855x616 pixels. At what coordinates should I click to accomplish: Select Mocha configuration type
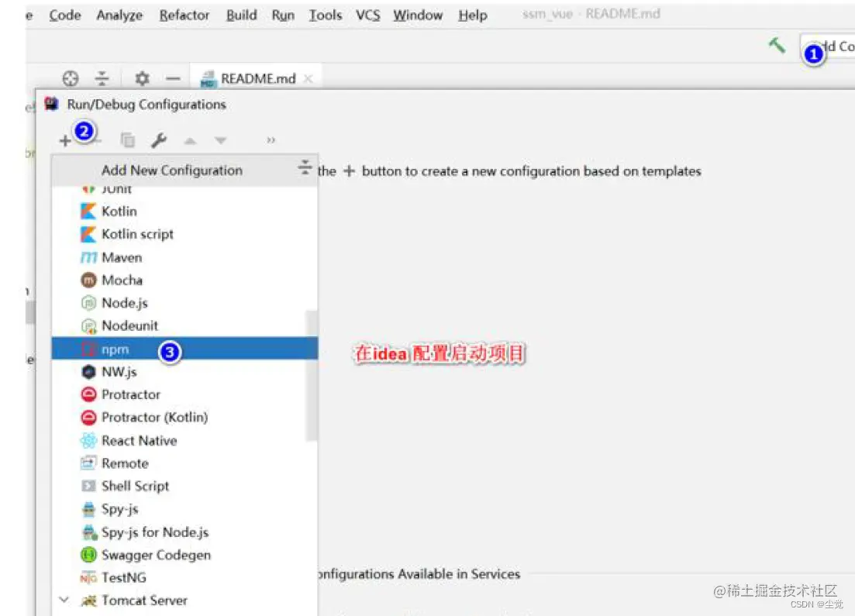[184, 280]
